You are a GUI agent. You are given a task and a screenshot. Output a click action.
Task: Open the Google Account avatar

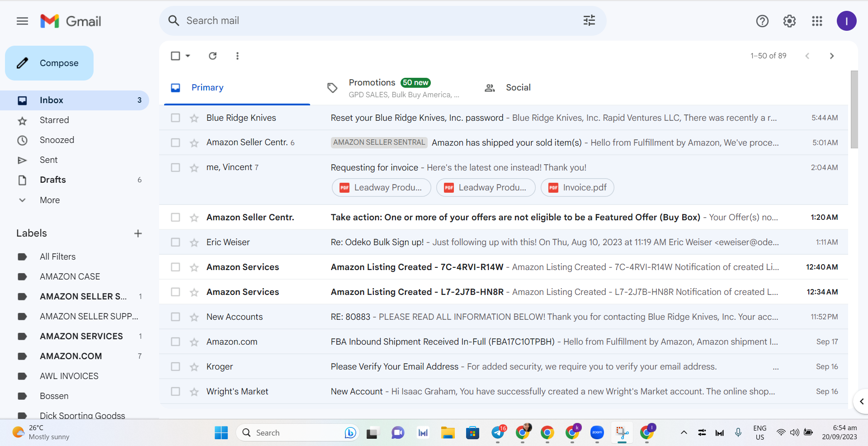click(846, 21)
